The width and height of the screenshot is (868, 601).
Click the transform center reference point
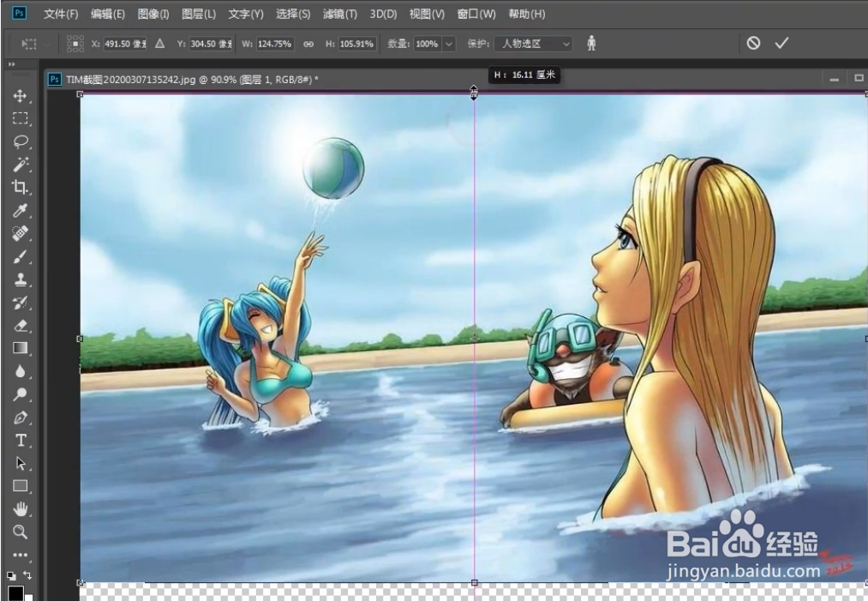tap(475, 338)
